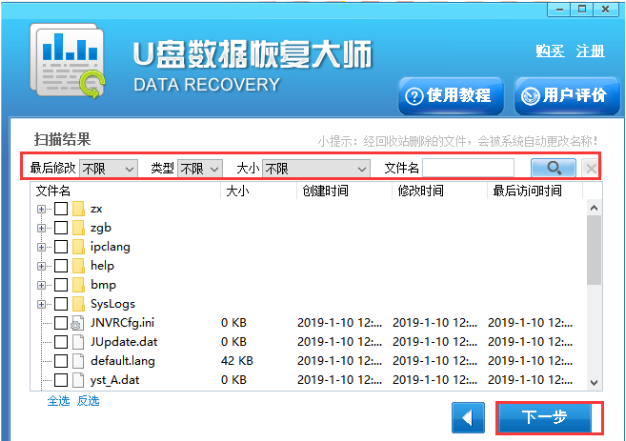
Task: Click the magnifier search button
Action: coord(553,168)
